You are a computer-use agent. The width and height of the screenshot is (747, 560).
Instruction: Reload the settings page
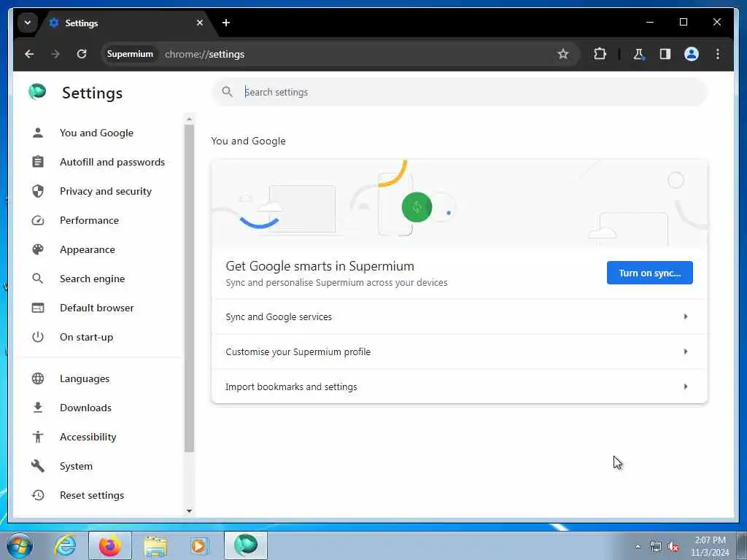pyautogui.click(x=82, y=54)
